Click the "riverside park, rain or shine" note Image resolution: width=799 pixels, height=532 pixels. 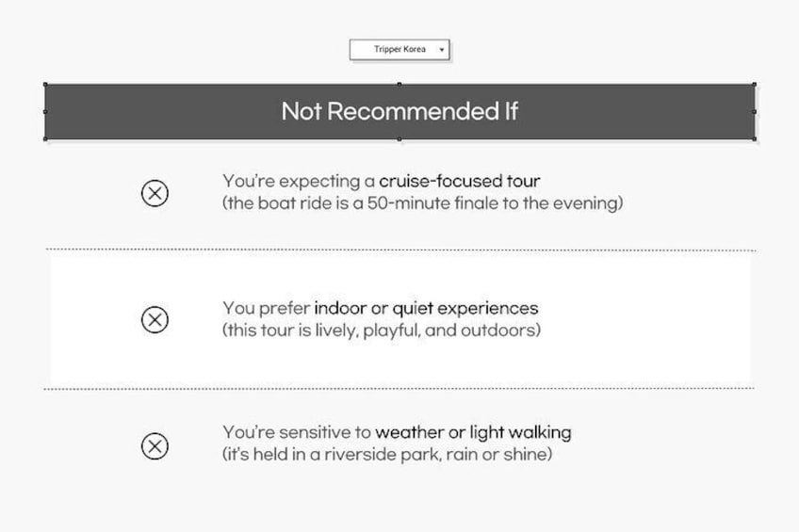click(x=386, y=455)
